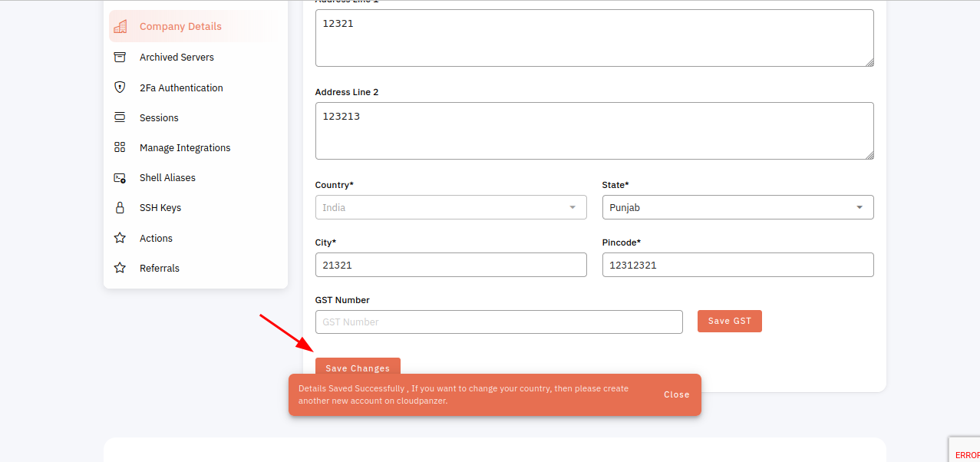
Task: Click the Shell Aliases terminal icon
Action: [120, 177]
